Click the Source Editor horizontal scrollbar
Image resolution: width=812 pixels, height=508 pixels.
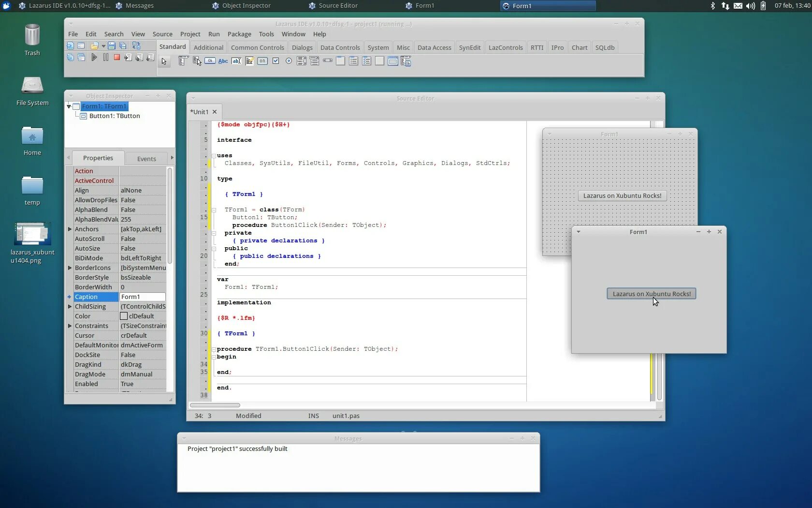click(x=215, y=405)
